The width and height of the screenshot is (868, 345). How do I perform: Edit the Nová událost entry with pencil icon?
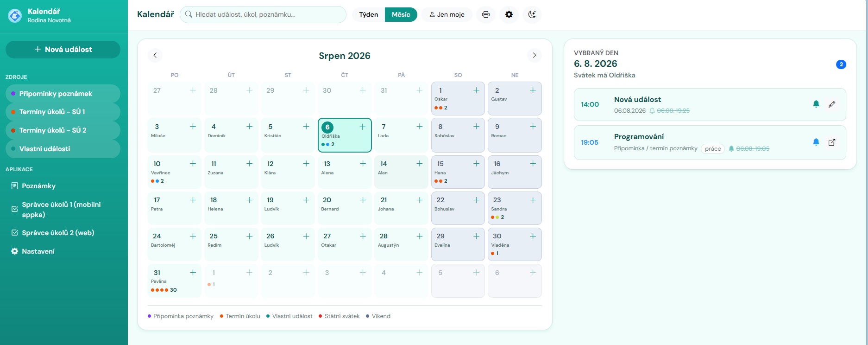(832, 104)
